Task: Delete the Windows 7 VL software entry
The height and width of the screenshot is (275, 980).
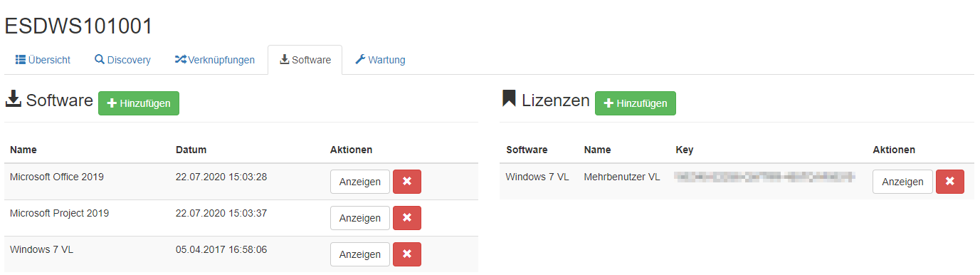Action: (x=407, y=254)
